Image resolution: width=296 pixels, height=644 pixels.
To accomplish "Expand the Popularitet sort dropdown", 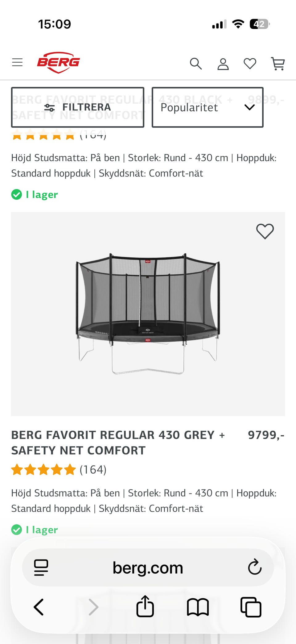I will click(x=208, y=107).
